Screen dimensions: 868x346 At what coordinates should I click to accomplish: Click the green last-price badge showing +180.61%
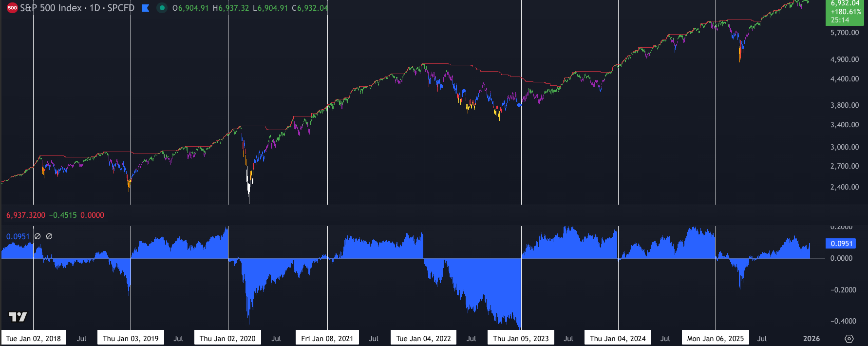(845, 12)
